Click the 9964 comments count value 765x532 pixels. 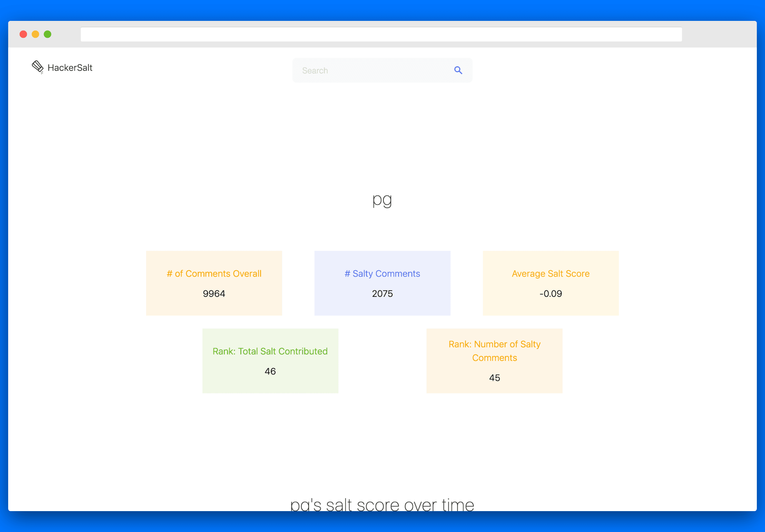[x=214, y=294]
